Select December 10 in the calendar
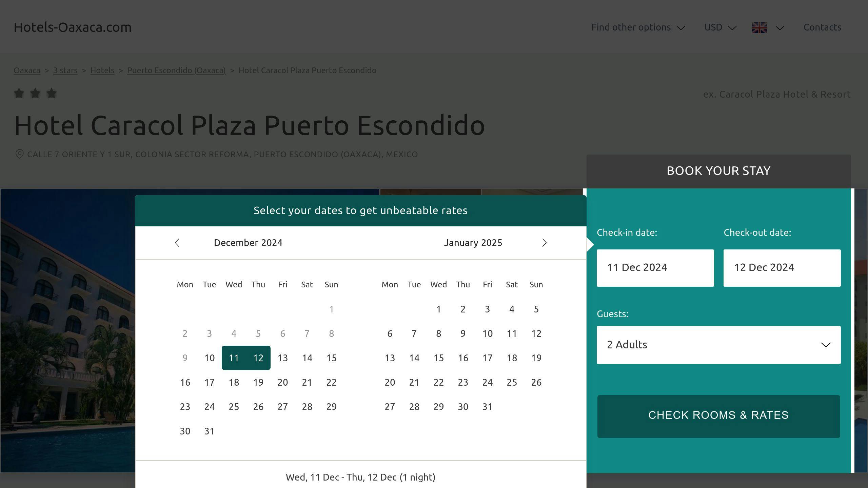 point(209,358)
